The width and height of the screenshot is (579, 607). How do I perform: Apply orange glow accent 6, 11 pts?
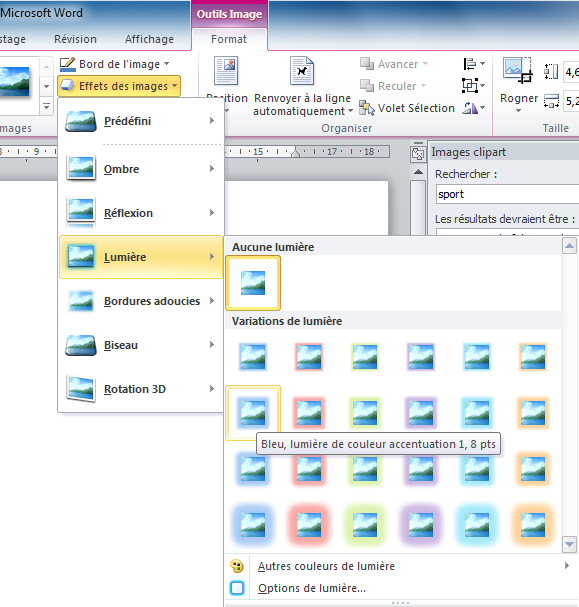click(x=533, y=469)
